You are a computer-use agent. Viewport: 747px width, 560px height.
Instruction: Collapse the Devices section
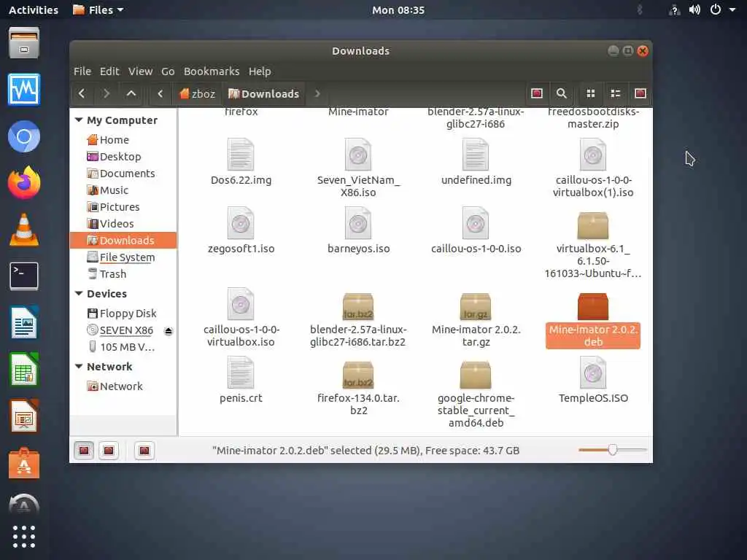tap(79, 294)
